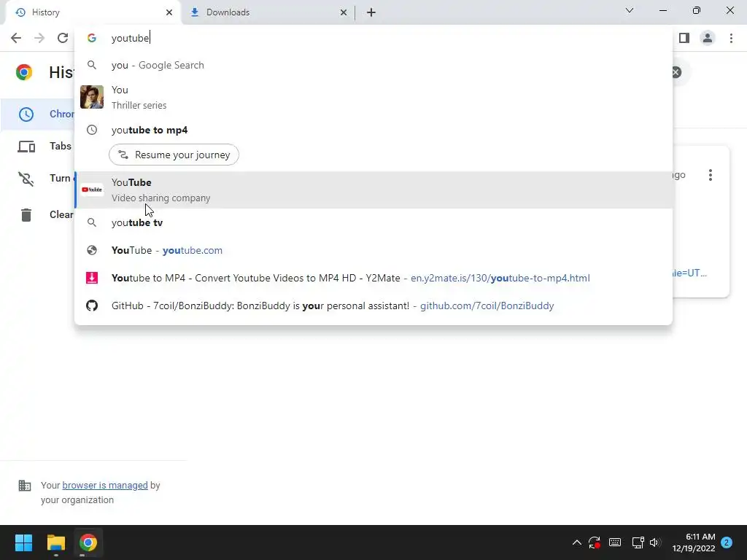Open Chrome's three-dot menu

731,38
